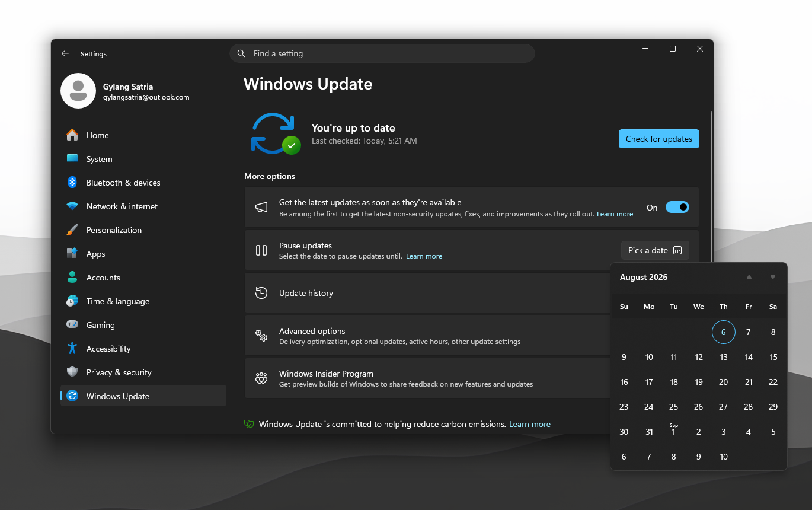Click the megaphone icon for latest updates
This screenshot has width=812, height=510.
point(261,207)
